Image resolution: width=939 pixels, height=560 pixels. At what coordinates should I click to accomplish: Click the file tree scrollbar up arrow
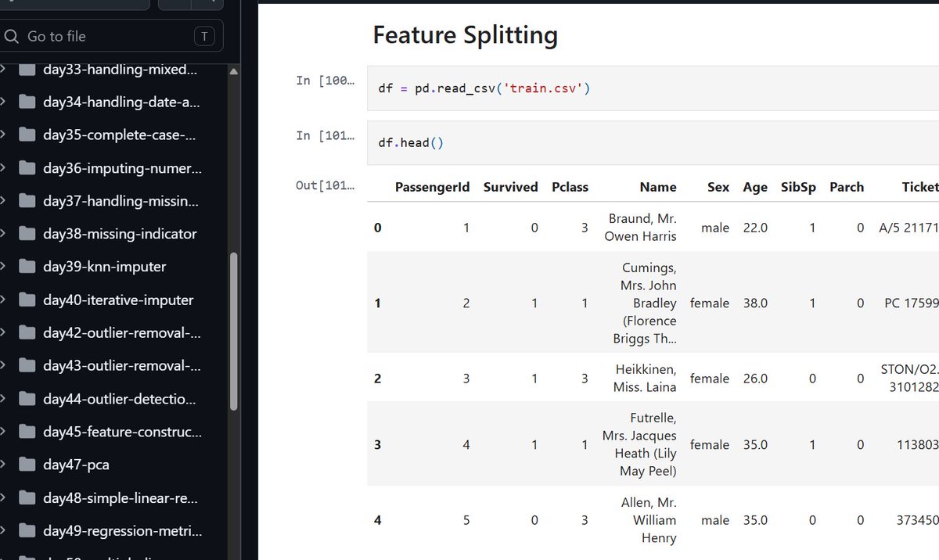tap(233, 72)
